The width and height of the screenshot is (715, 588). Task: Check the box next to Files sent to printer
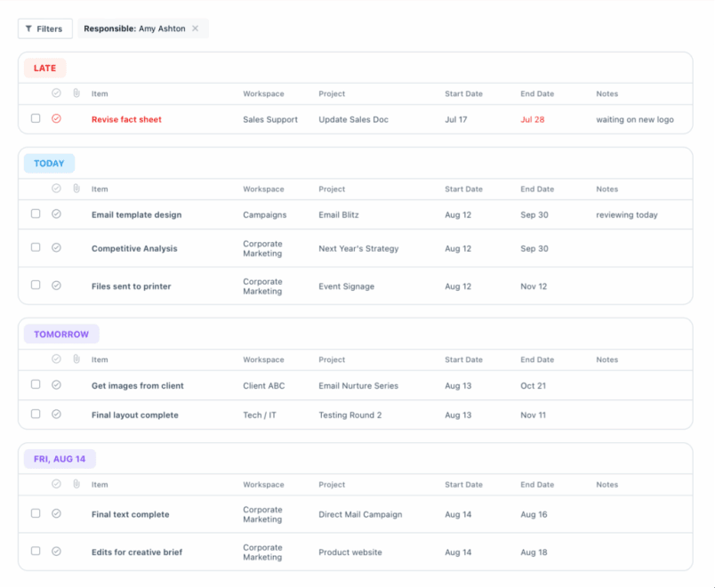click(x=34, y=285)
